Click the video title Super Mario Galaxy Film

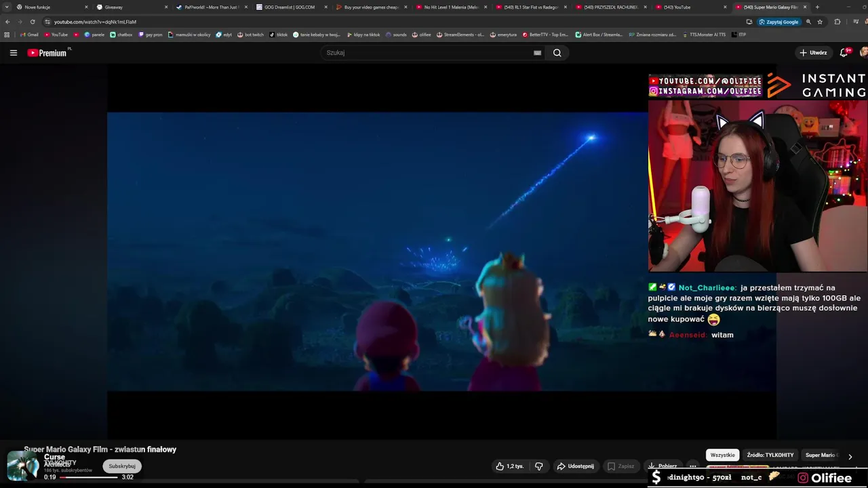point(100,449)
